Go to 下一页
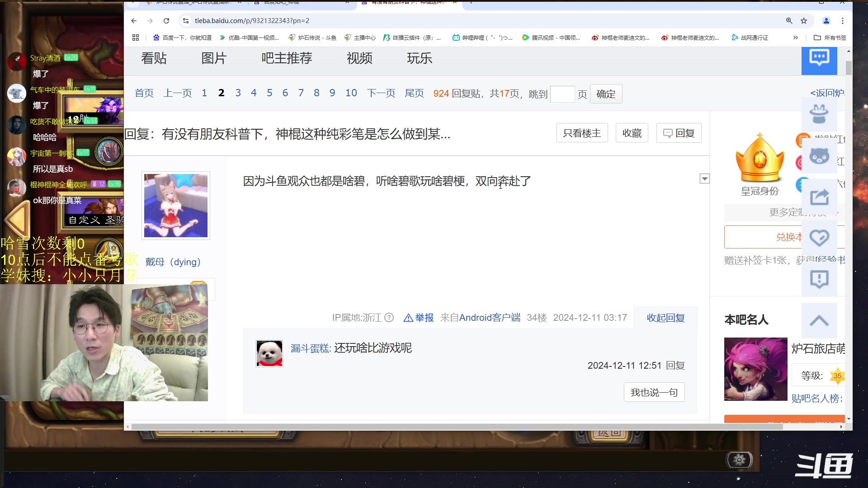 381,94
